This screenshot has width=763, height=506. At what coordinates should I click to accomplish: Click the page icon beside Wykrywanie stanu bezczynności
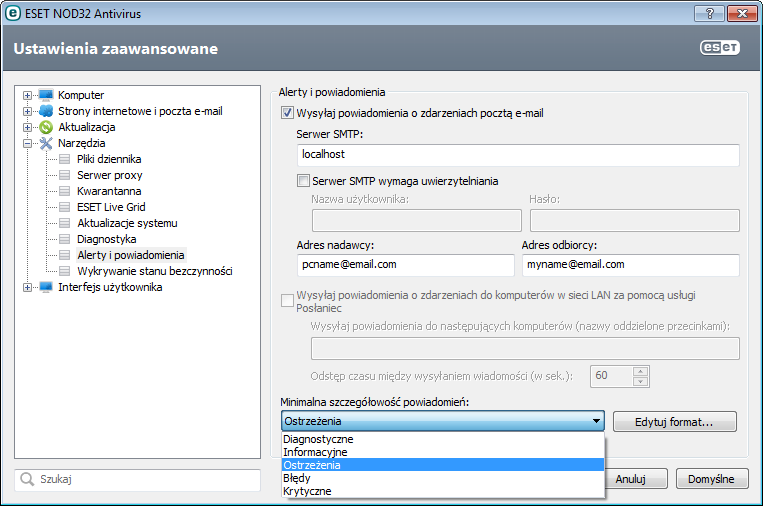click(64, 271)
